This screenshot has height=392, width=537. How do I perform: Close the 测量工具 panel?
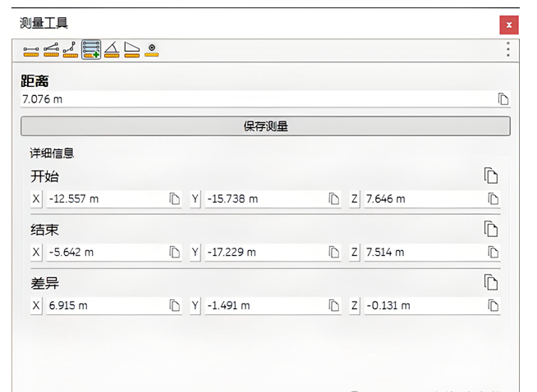(508, 25)
